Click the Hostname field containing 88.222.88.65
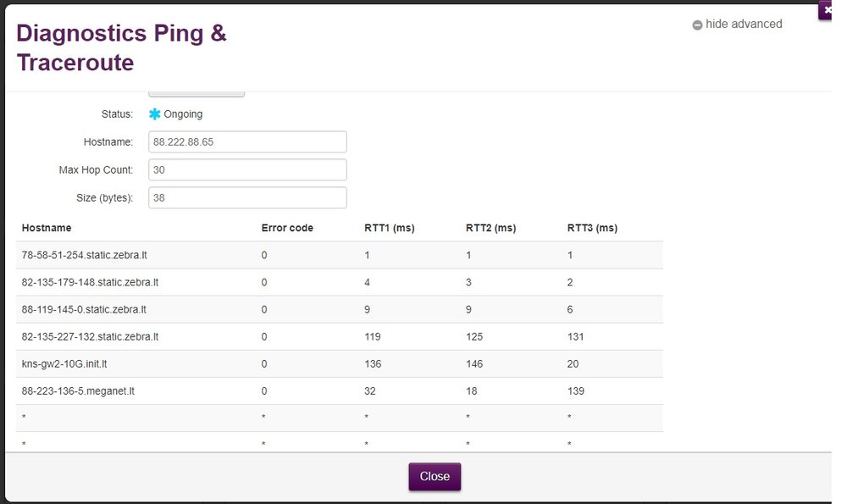 click(x=247, y=142)
